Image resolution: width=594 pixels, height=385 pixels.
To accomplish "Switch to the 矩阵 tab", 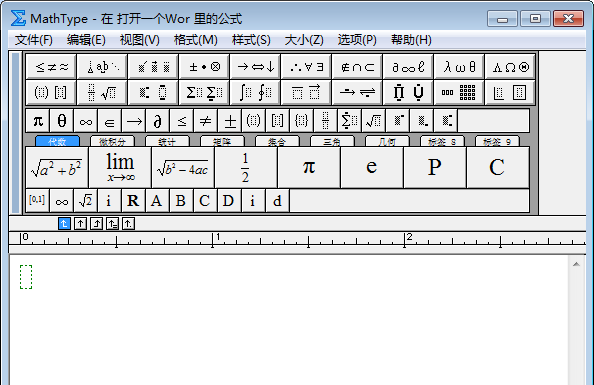I will [x=222, y=141].
